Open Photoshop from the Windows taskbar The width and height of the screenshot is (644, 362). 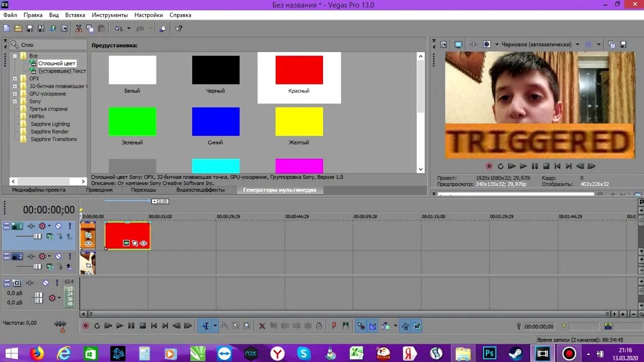click(x=490, y=353)
